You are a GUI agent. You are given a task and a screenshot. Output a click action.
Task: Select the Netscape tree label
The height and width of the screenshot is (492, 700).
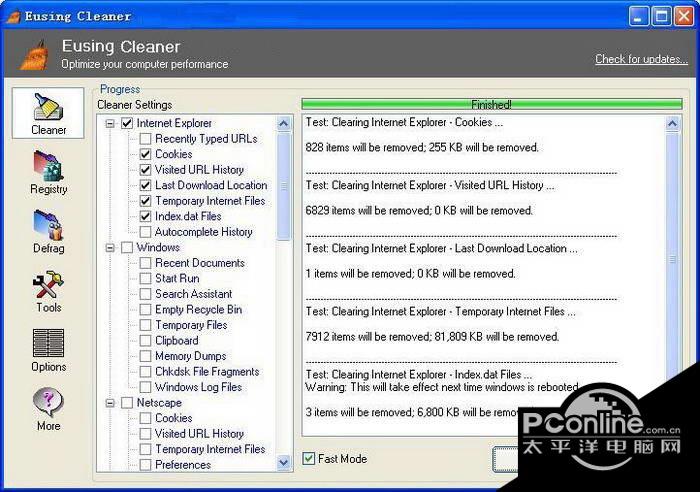159,403
